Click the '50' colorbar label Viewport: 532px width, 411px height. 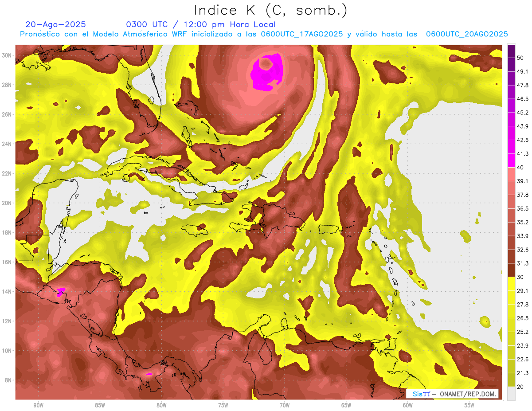pyautogui.click(x=520, y=58)
